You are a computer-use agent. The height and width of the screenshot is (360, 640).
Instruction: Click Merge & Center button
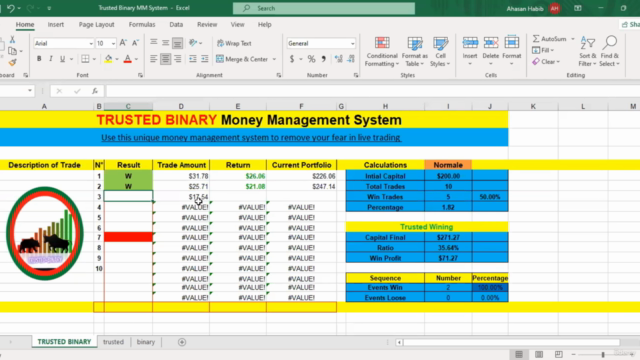(x=242, y=59)
